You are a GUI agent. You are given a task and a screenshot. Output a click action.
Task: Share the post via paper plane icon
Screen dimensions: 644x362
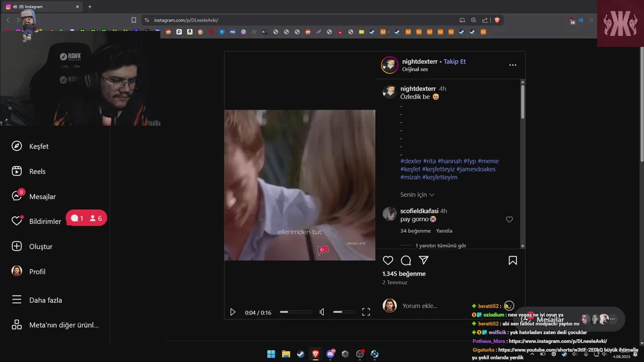(424, 260)
